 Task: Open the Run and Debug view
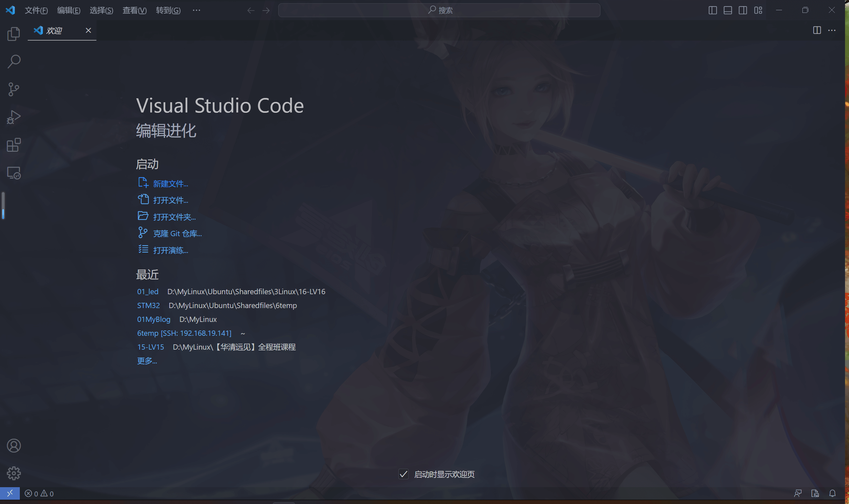[14, 117]
